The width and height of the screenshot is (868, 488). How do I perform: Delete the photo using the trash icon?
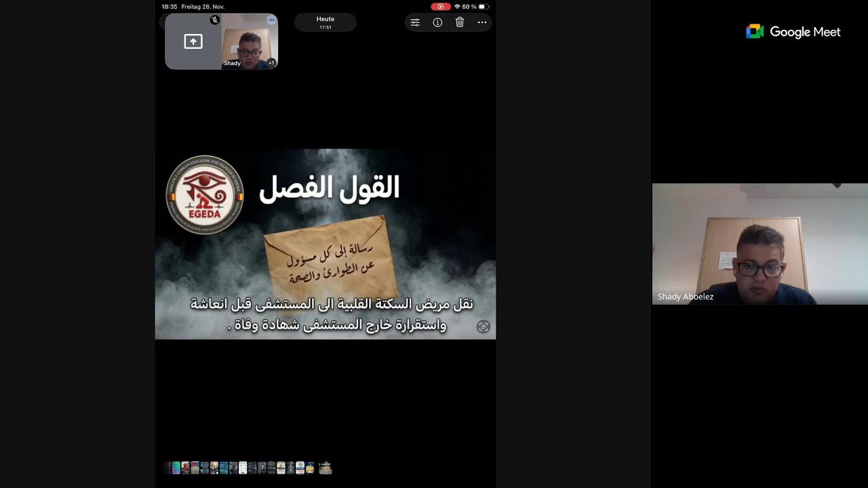tap(460, 22)
